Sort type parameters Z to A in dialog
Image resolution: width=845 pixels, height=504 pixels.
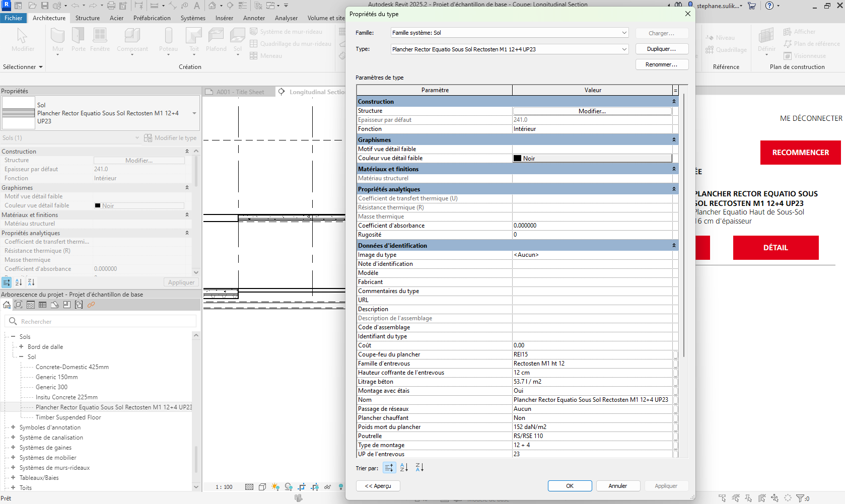coord(419,468)
